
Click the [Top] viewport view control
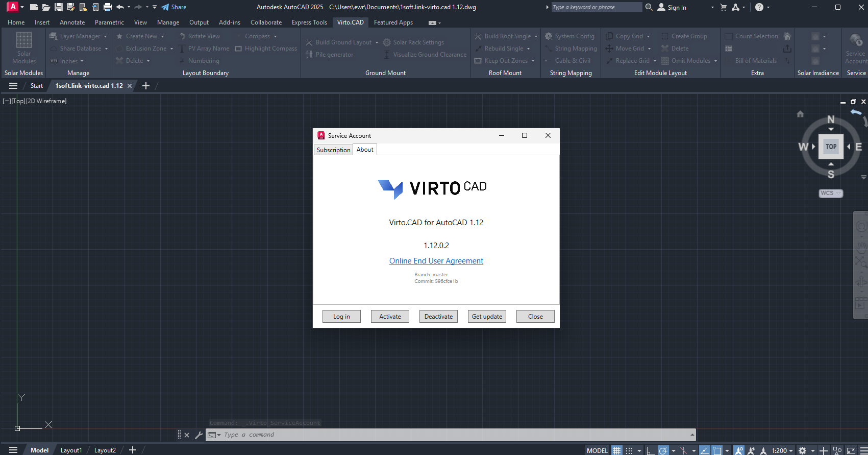18,101
